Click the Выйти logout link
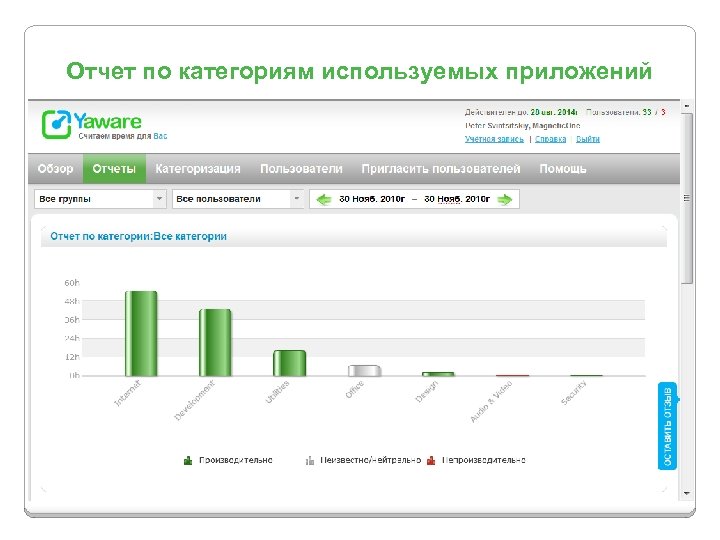 pos(588,139)
